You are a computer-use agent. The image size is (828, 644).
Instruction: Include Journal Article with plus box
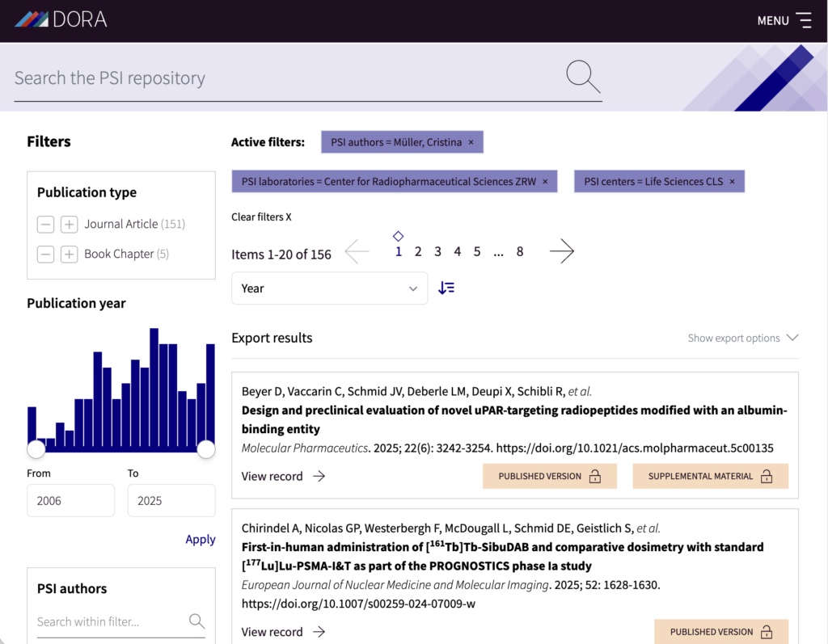[x=69, y=225]
